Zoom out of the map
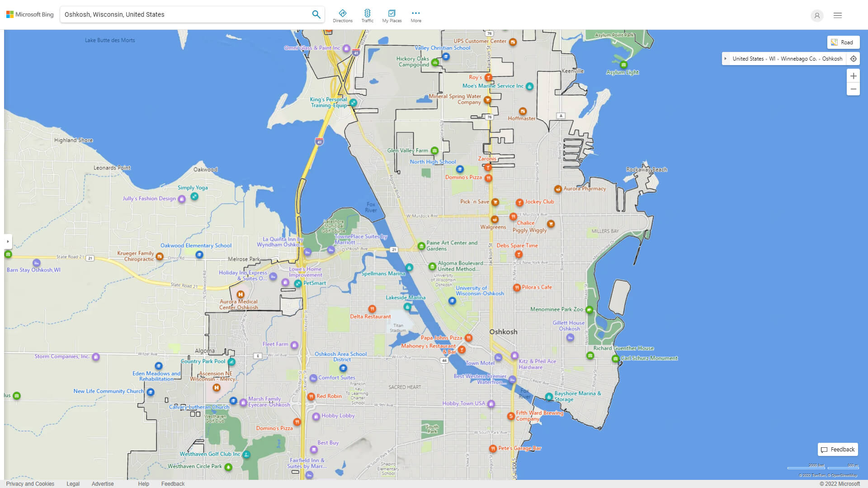 pos(853,89)
